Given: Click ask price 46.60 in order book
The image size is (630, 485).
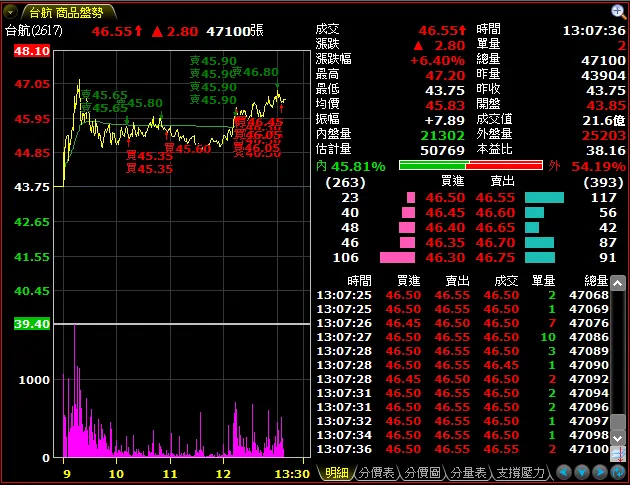Looking at the screenshot, I should tap(495, 213).
